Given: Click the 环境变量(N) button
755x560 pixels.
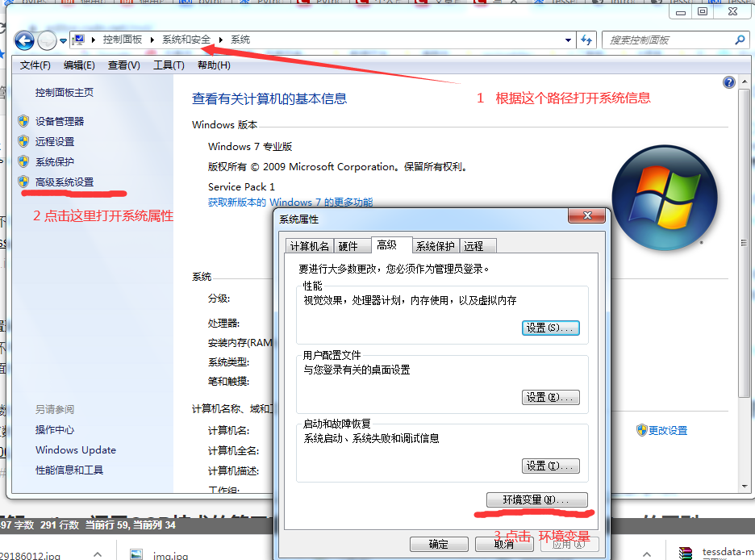Looking at the screenshot, I should 537,499.
